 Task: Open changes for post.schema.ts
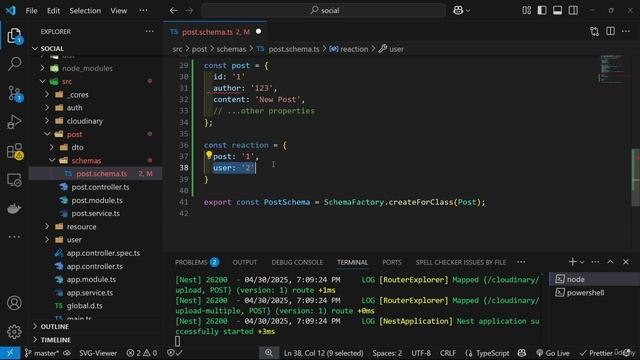click(x=594, y=31)
